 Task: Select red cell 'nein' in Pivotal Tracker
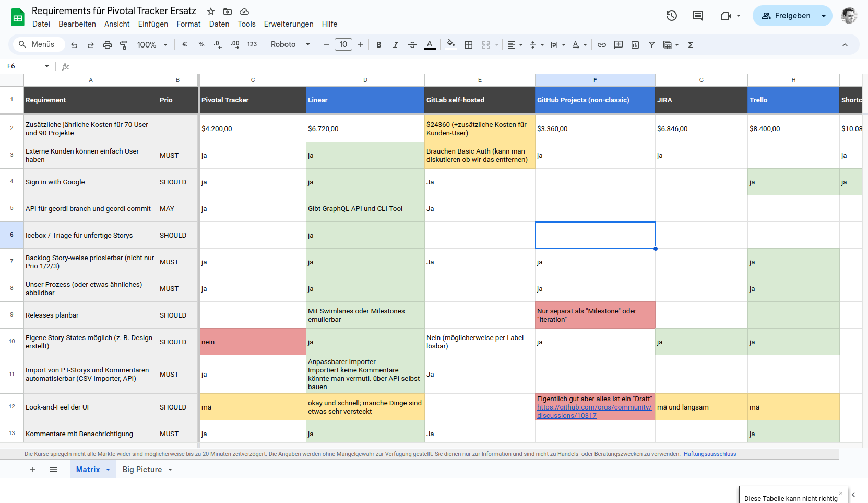[x=253, y=342]
